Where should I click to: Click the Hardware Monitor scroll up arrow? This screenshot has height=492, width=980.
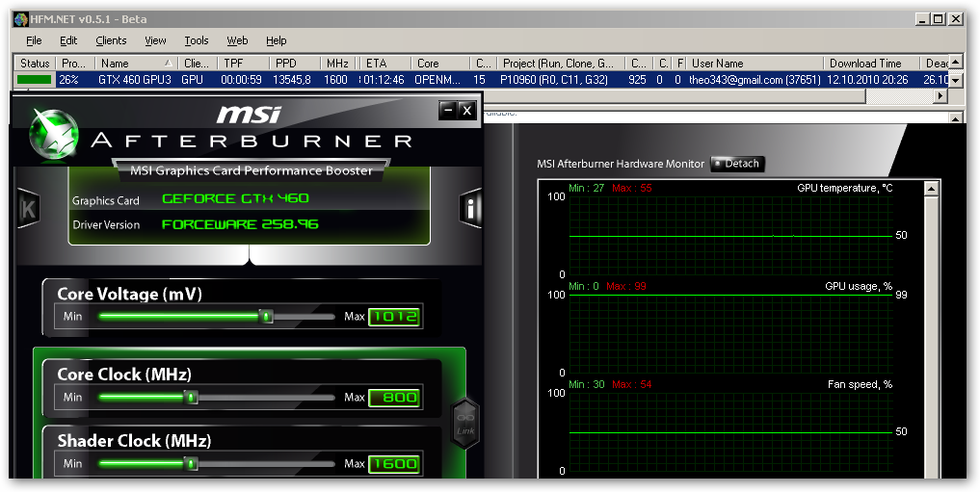[x=931, y=189]
